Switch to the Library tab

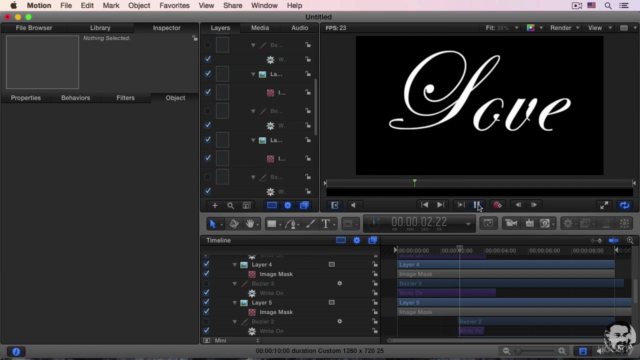click(100, 28)
